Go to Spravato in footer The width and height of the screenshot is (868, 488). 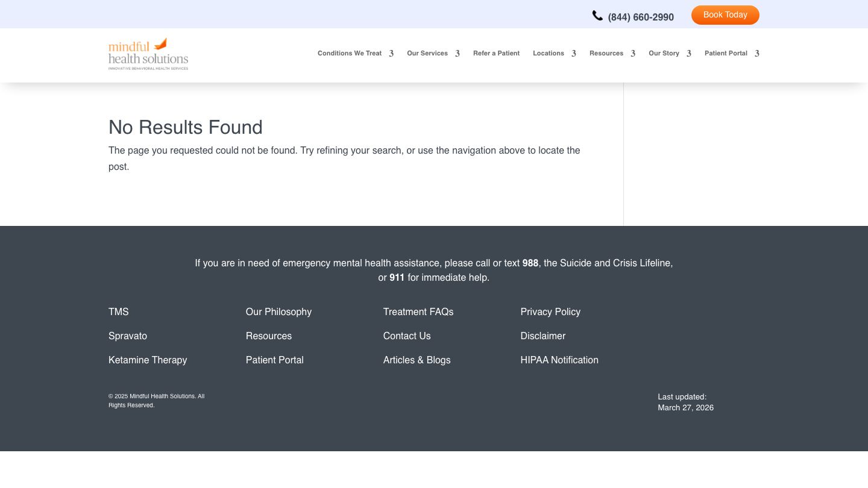(128, 336)
